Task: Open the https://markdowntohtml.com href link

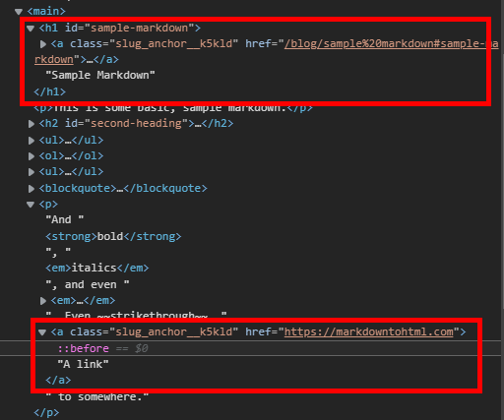Action: tap(369, 331)
